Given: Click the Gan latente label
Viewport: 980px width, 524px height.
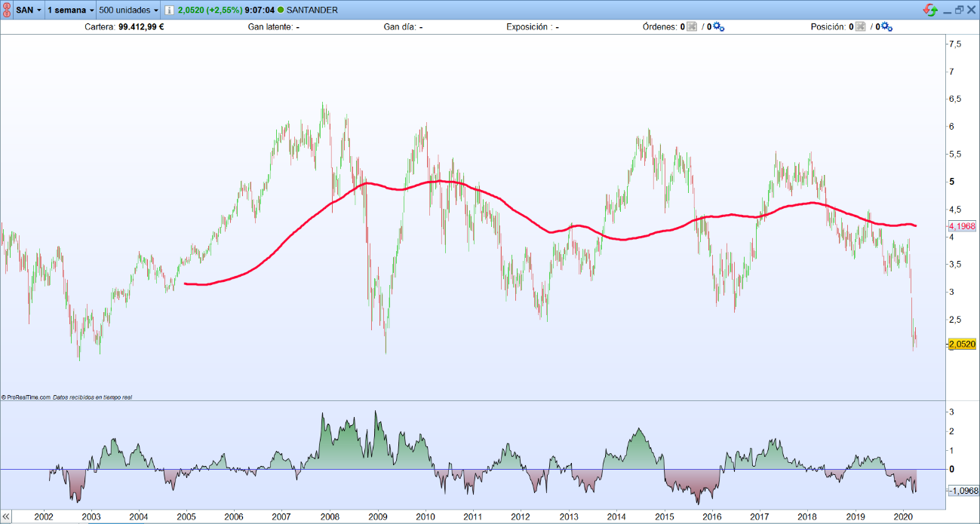Looking at the screenshot, I should pyautogui.click(x=270, y=27).
